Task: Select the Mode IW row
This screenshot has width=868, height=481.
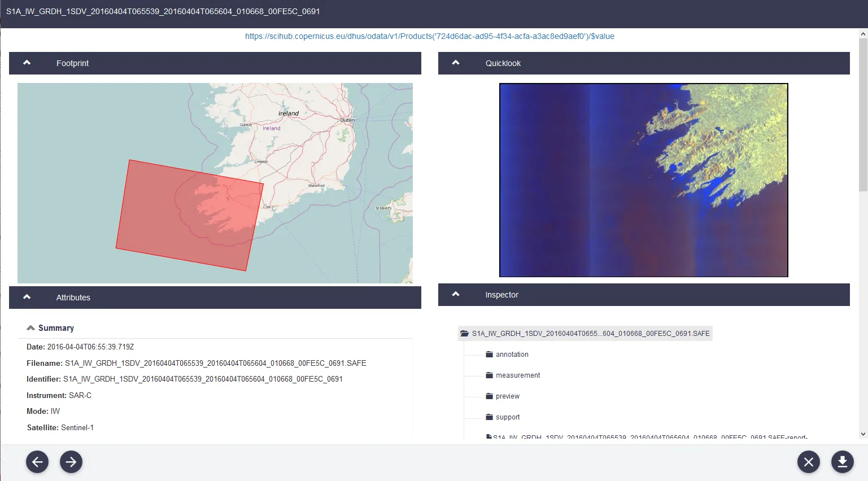Action: click(x=43, y=412)
